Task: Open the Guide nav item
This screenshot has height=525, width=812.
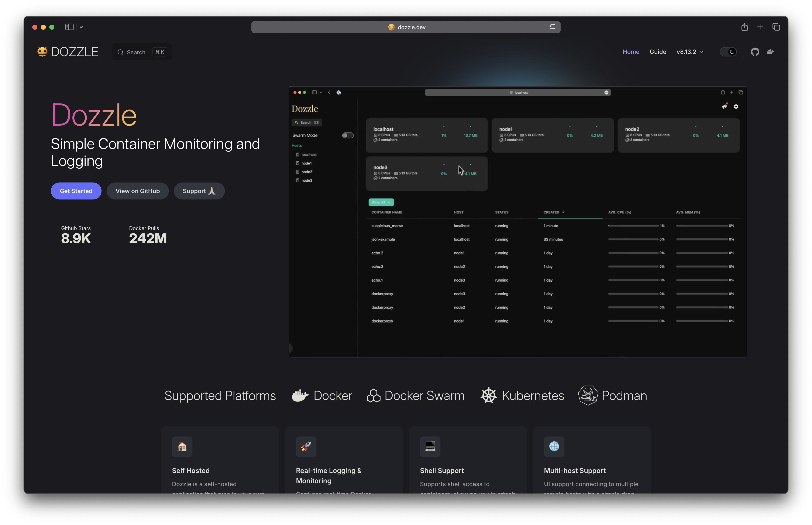Action: 657,52
